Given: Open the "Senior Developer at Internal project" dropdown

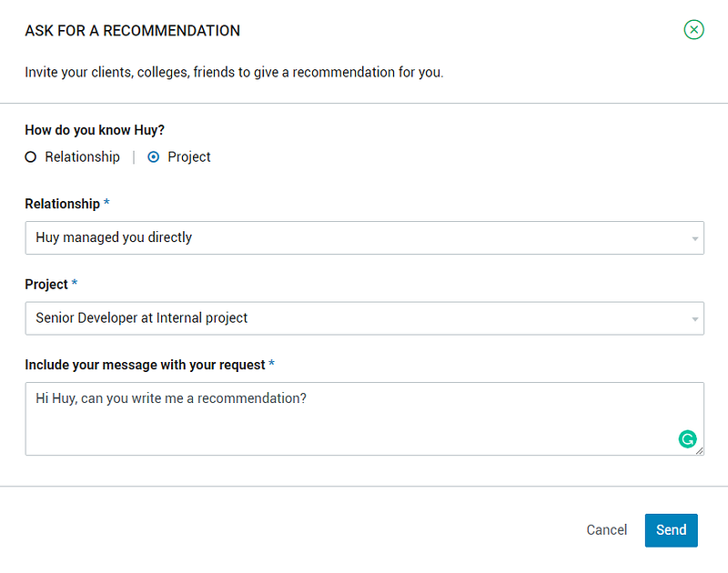Looking at the screenshot, I should point(355,318).
